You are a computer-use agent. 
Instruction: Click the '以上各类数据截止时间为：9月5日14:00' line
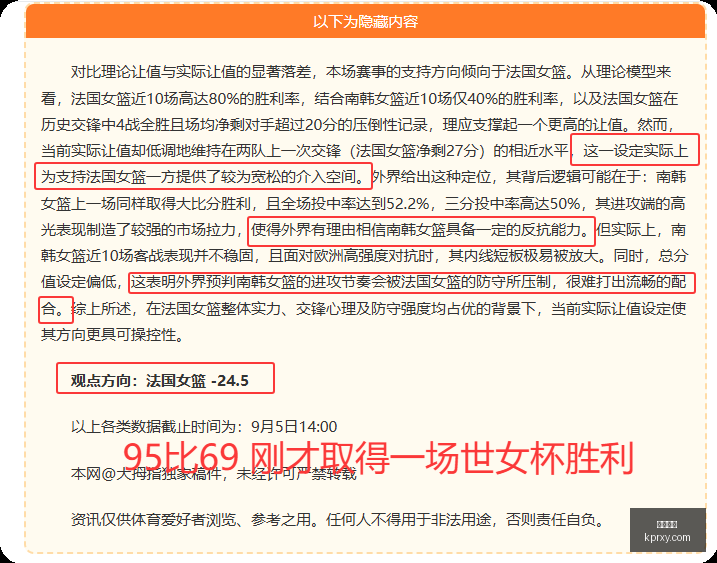coord(204,427)
